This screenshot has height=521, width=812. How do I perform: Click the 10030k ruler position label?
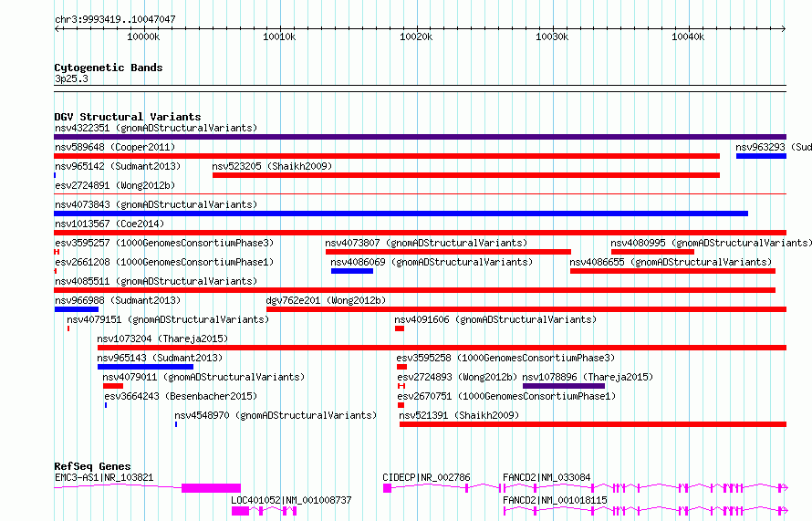pos(552,36)
